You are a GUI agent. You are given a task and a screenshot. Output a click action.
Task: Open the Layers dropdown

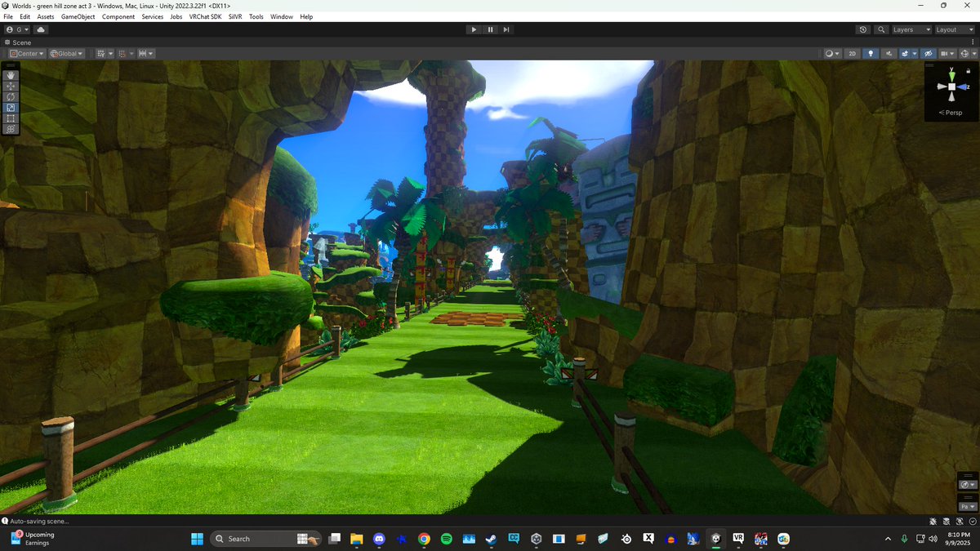click(x=911, y=29)
